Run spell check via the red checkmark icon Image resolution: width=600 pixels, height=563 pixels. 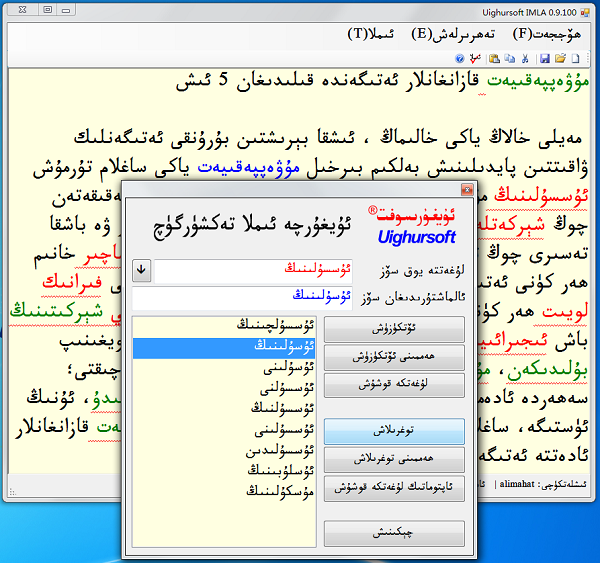coord(475,59)
